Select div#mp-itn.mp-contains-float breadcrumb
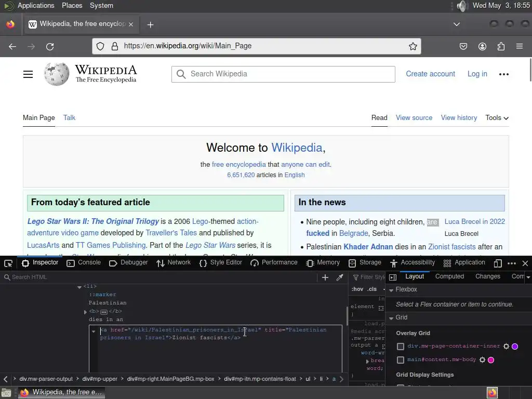 (x=260, y=379)
